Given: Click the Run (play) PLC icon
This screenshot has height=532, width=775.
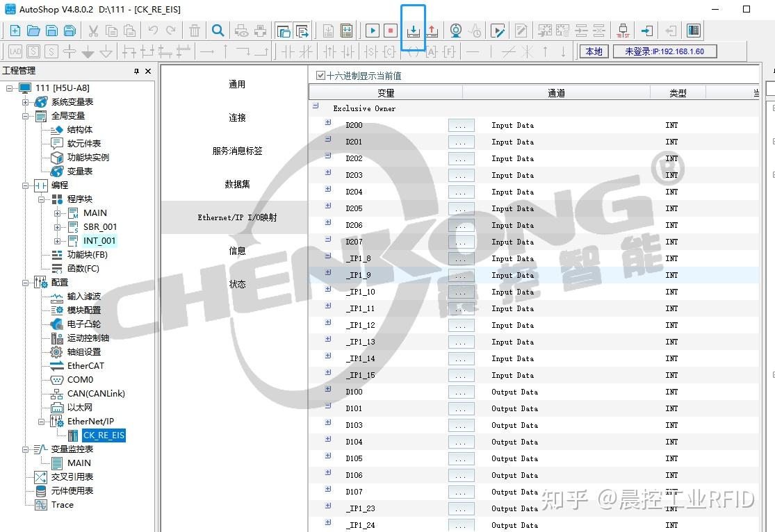Looking at the screenshot, I should pyautogui.click(x=373, y=31).
